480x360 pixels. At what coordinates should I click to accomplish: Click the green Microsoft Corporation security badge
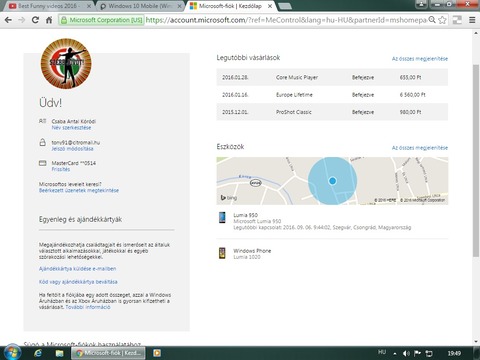tap(102, 20)
